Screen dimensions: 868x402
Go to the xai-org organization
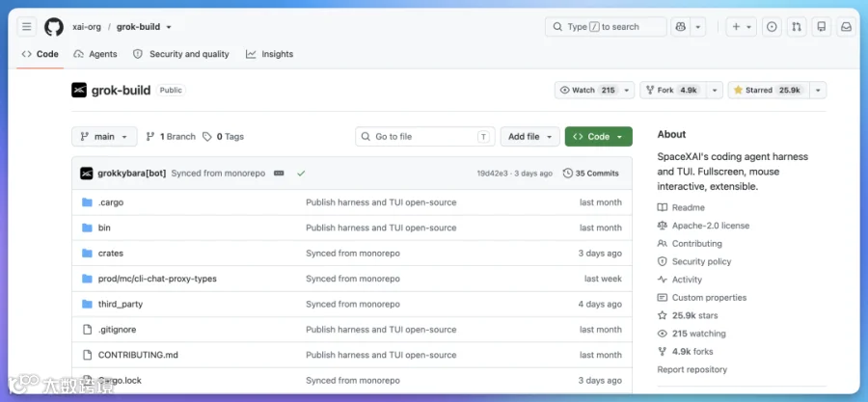click(x=87, y=27)
